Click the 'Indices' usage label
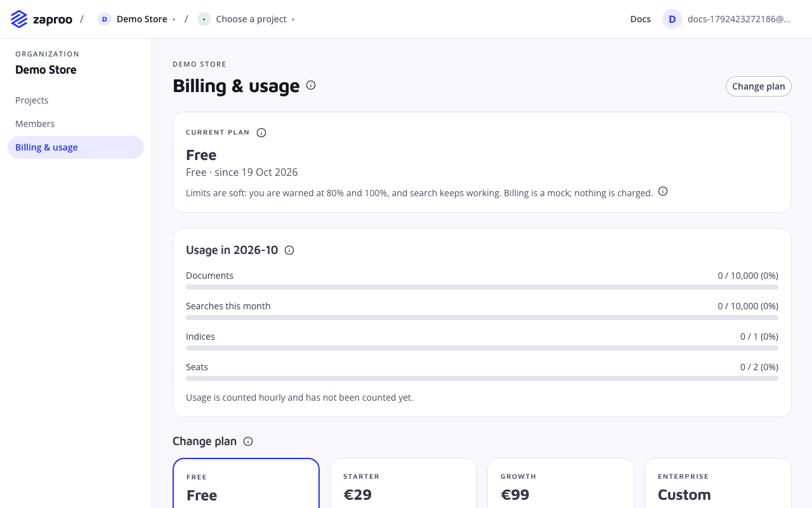Screen dimensions: 812x508 pos(200,337)
